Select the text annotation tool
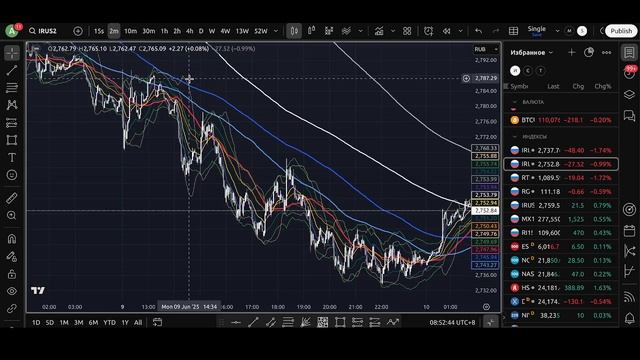 12,158
